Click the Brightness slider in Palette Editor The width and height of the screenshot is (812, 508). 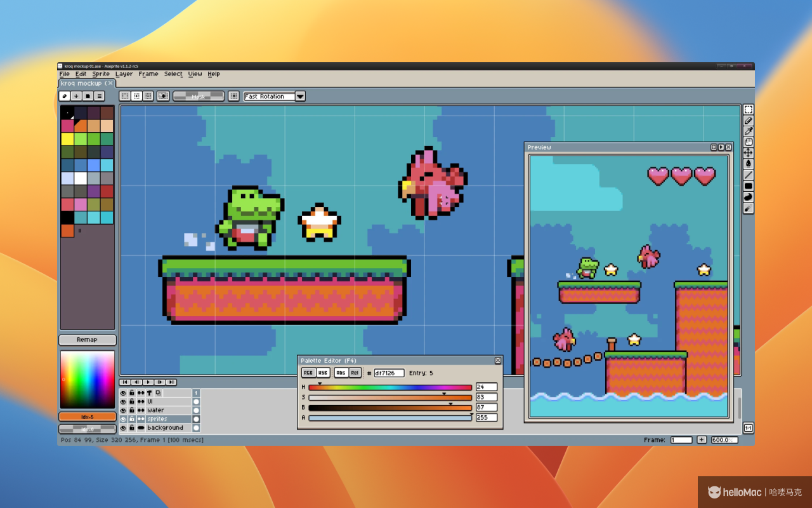[x=390, y=408]
